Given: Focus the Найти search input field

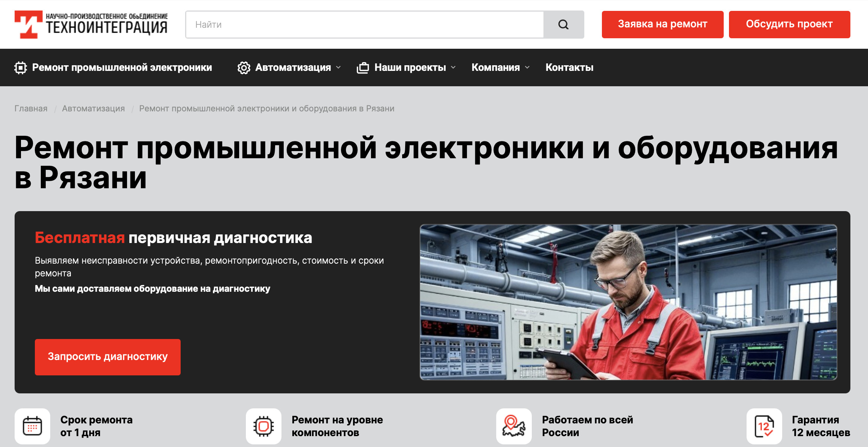Looking at the screenshot, I should coord(364,25).
